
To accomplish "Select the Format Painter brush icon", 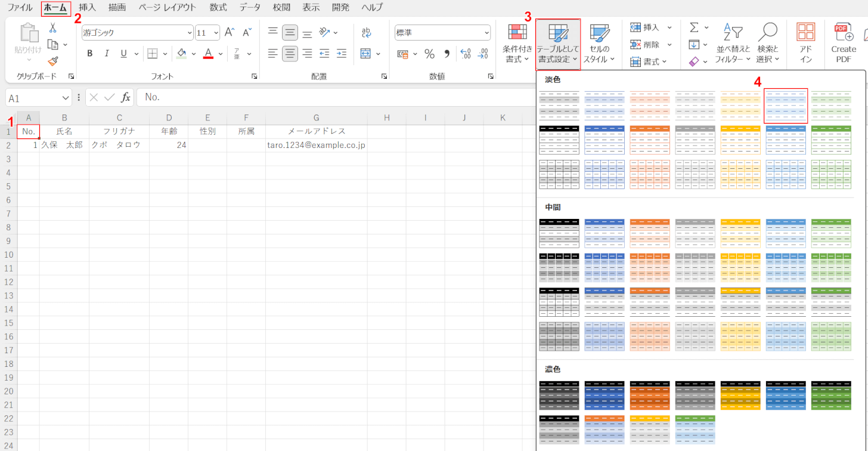I will [52, 61].
